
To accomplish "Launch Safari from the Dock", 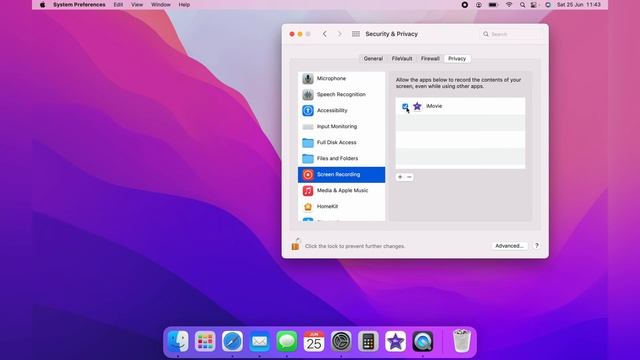I will point(232,341).
